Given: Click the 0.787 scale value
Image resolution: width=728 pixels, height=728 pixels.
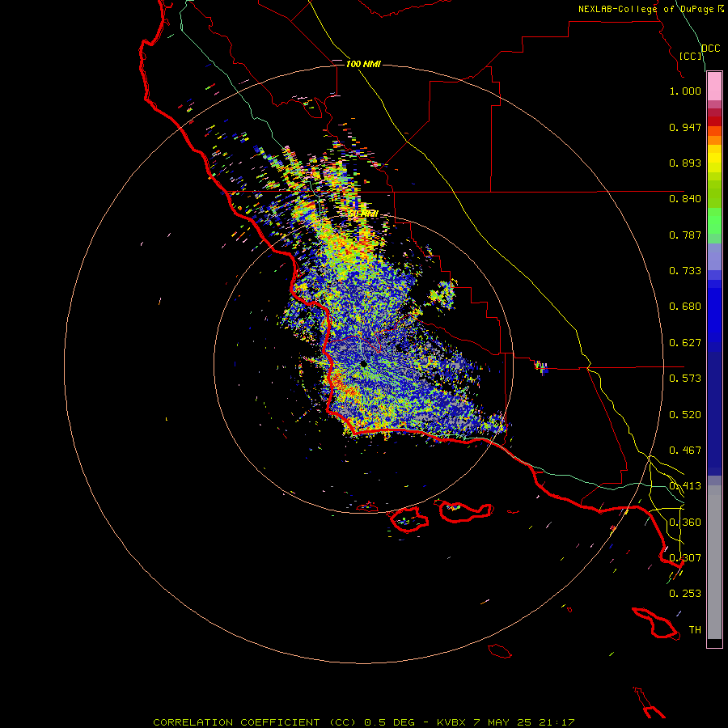Looking at the screenshot, I should [x=685, y=235].
